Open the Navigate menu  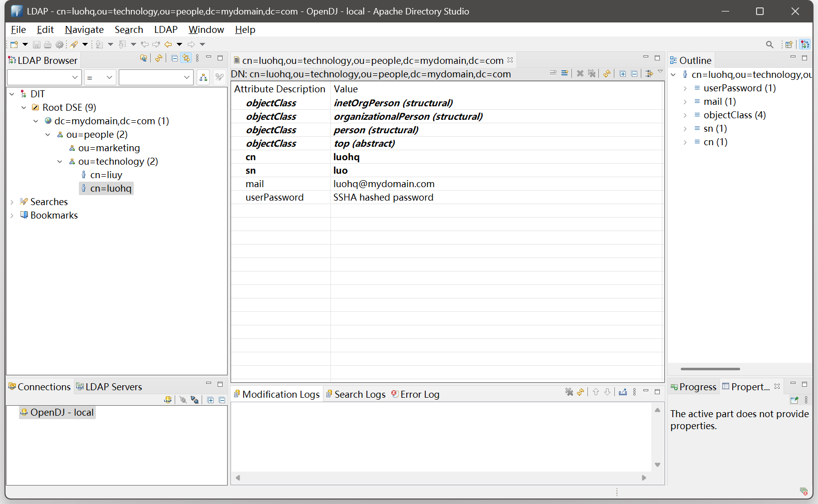(x=84, y=29)
